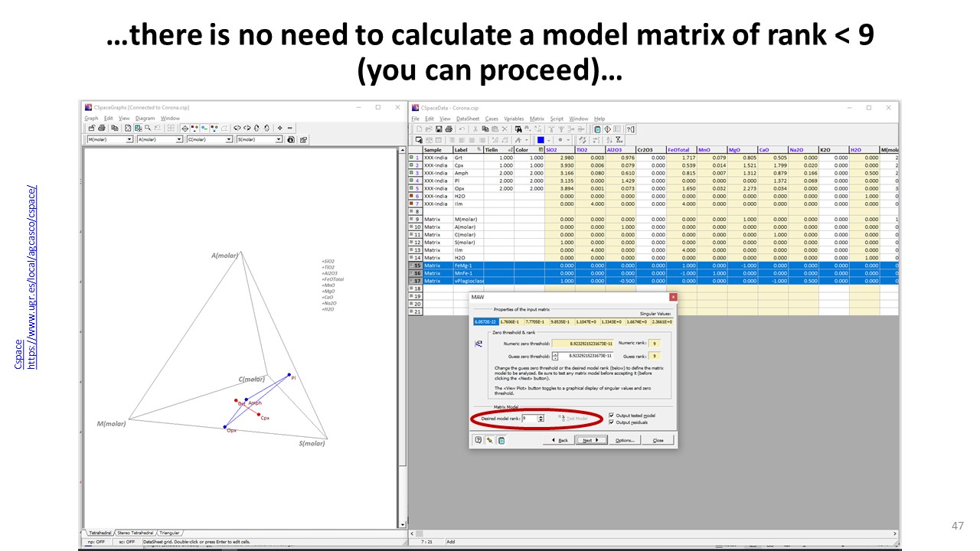The image size is (980, 551).
Task: Toggle the Output tested model checkbox
Action: click(x=611, y=416)
